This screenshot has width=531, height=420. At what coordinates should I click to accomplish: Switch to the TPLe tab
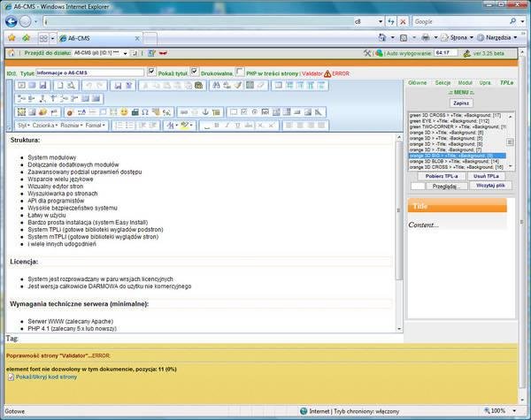coord(506,83)
